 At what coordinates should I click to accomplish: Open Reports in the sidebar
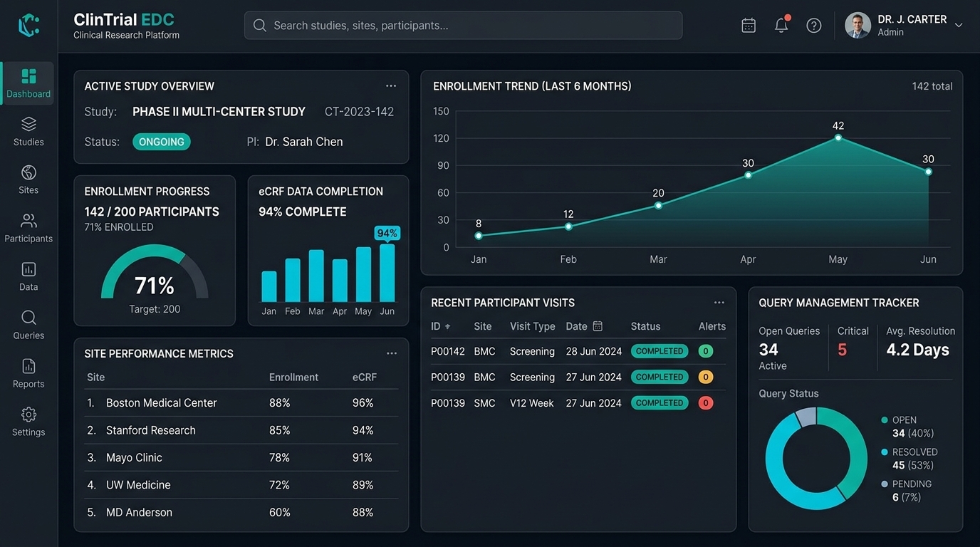click(28, 373)
